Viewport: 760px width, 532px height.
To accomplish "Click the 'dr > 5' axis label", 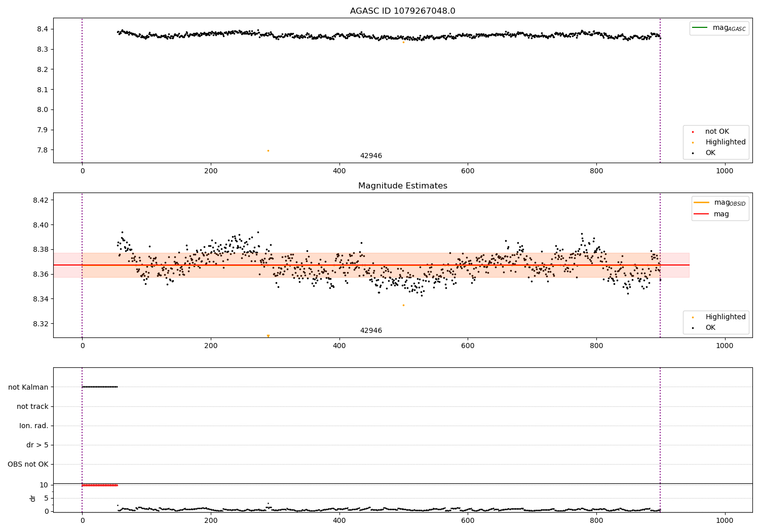I will click(37, 445).
